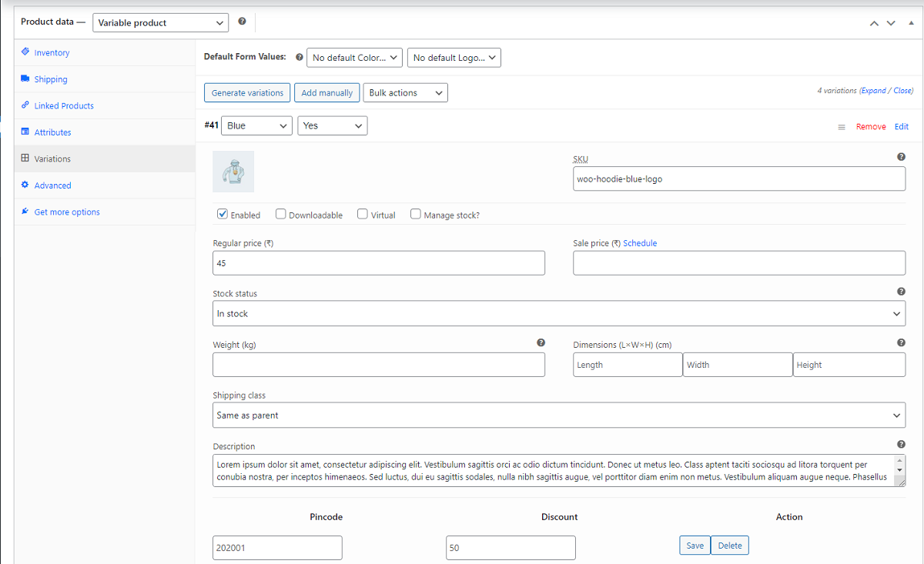
Task: Enable the Downloadable checkbox
Action: click(280, 214)
